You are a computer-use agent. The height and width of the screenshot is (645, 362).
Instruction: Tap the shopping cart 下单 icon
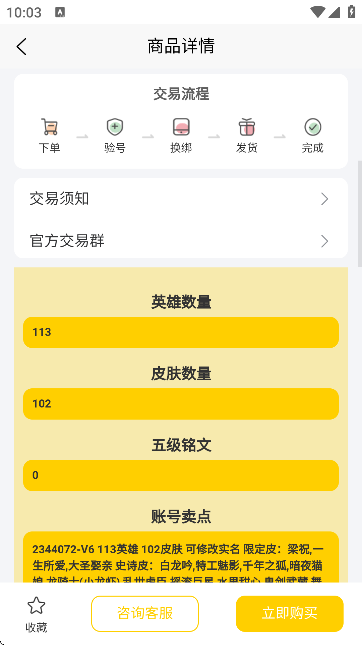point(49,127)
